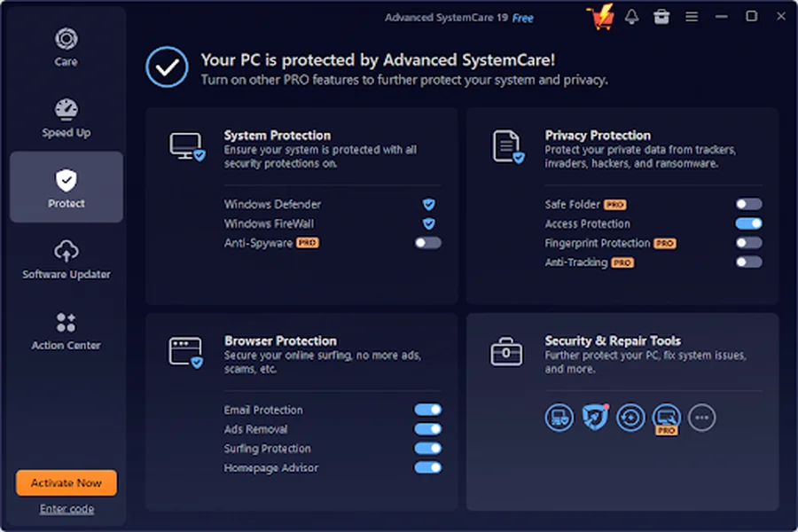
Task: Open the Speed Up section
Action: tap(66, 118)
